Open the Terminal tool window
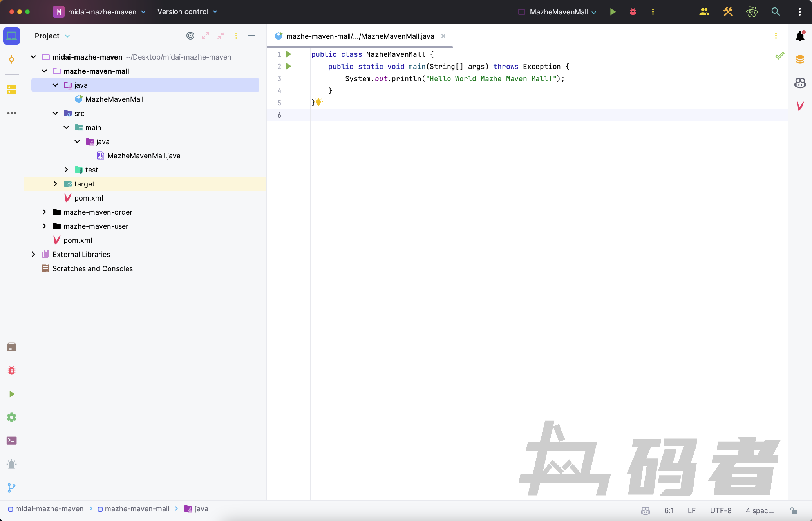Image resolution: width=812 pixels, height=521 pixels. pyautogui.click(x=12, y=441)
